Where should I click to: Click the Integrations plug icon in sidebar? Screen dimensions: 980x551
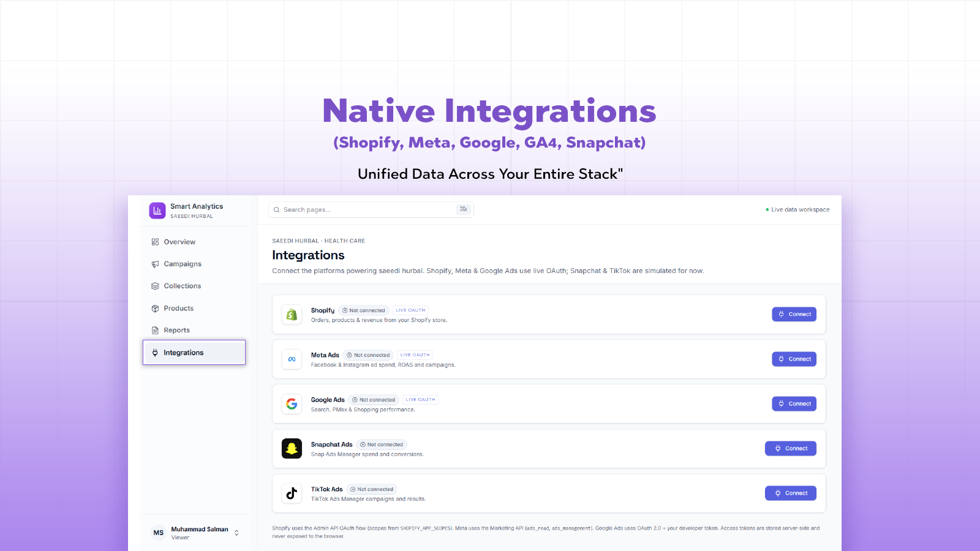pyautogui.click(x=155, y=353)
